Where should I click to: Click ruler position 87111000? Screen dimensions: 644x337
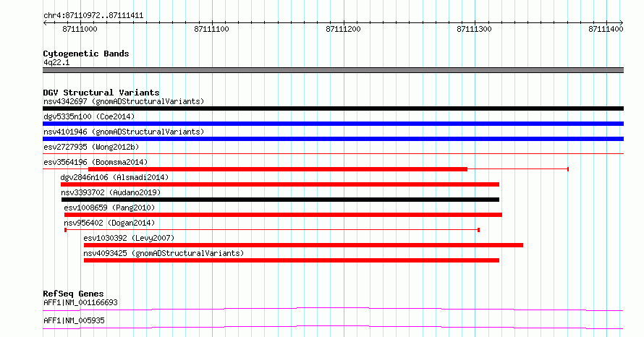(80, 29)
